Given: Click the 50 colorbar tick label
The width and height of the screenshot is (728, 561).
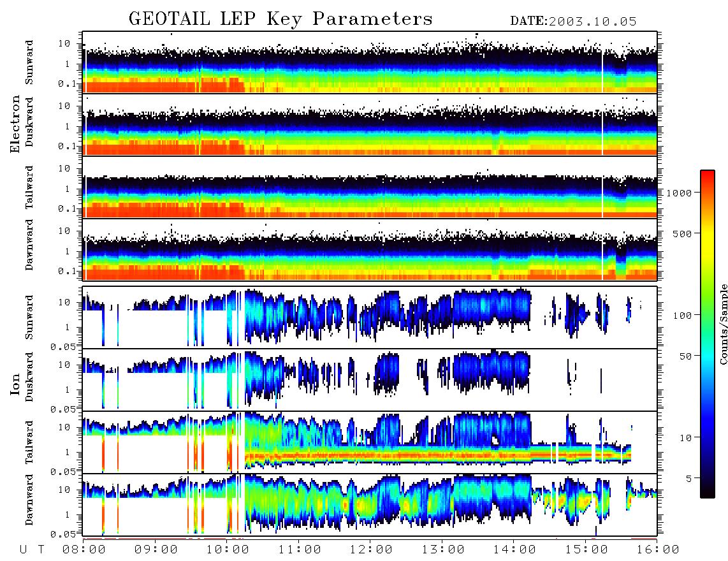Looking at the screenshot, I should pyautogui.click(x=685, y=356).
